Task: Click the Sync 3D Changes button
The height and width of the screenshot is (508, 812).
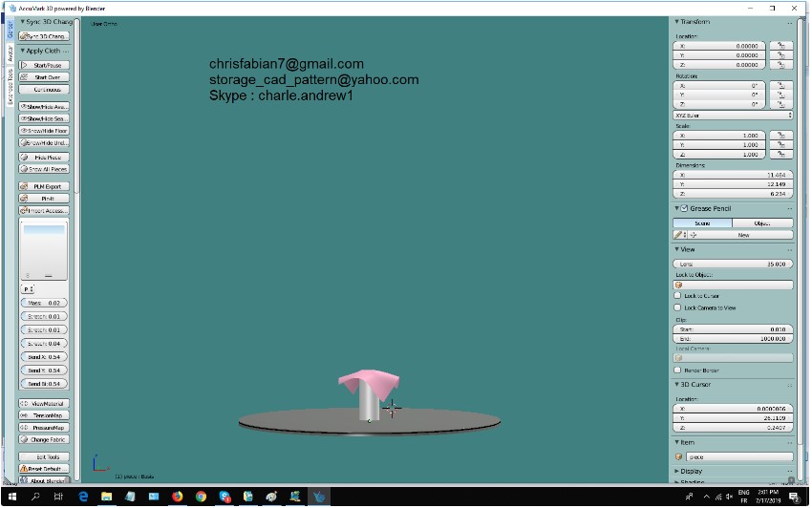Action: click(44, 36)
